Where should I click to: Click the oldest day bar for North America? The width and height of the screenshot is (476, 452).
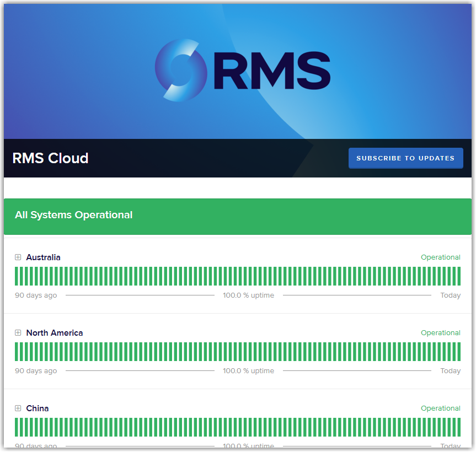pyautogui.click(x=17, y=352)
